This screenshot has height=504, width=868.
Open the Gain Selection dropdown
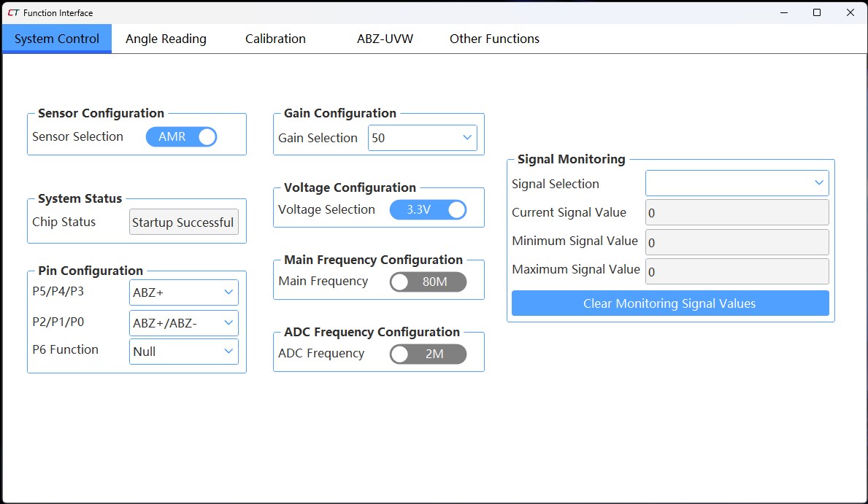point(422,138)
